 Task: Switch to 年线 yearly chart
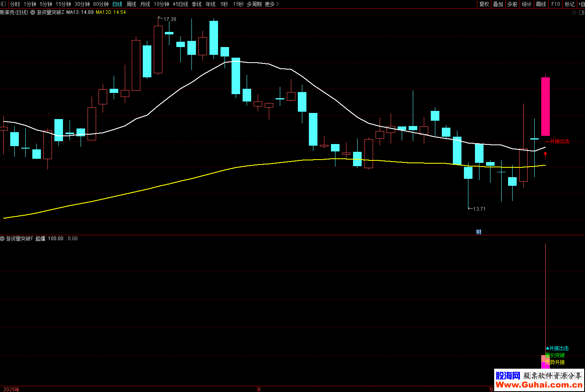(211, 4)
